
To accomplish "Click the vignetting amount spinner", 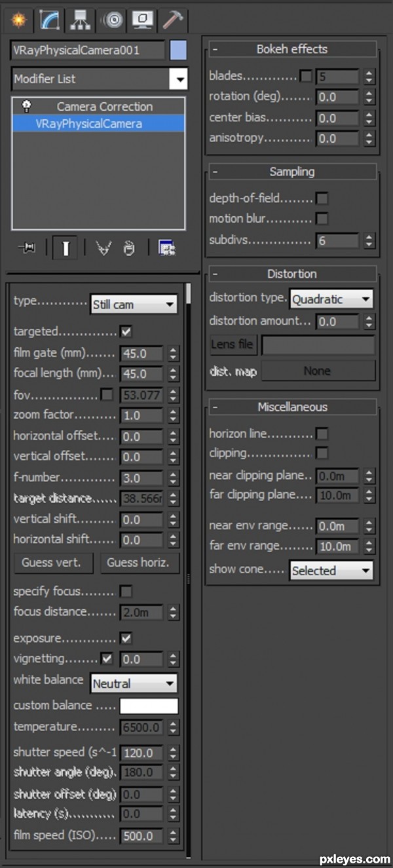I will (173, 659).
